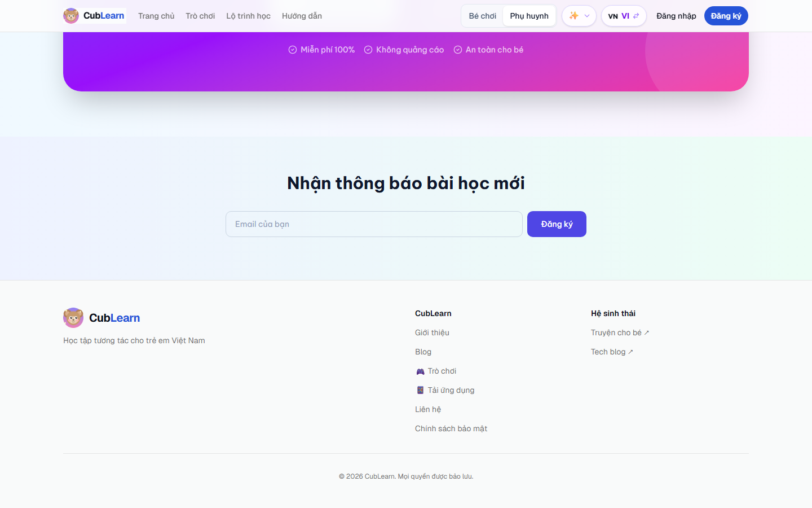Open the Truyện cho bé external link
Screen dimensions: 812x508
(620, 332)
